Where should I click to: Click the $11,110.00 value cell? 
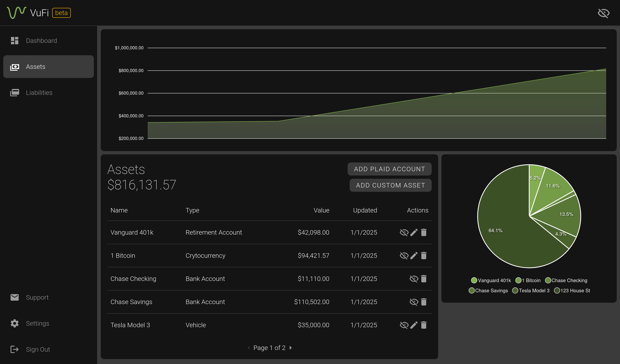(x=313, y=279)
